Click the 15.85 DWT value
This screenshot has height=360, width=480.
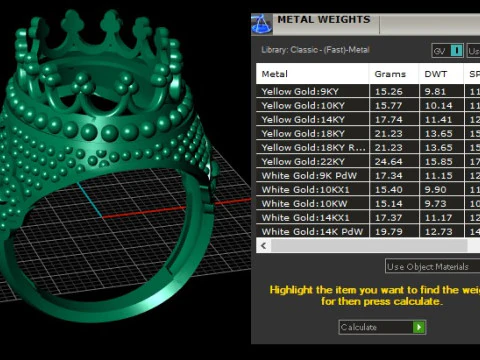tap(438, 162)
